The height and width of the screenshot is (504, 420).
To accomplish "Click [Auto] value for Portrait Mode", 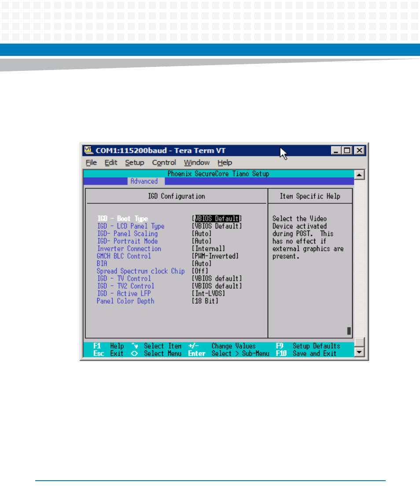I will tap(202, 241).
